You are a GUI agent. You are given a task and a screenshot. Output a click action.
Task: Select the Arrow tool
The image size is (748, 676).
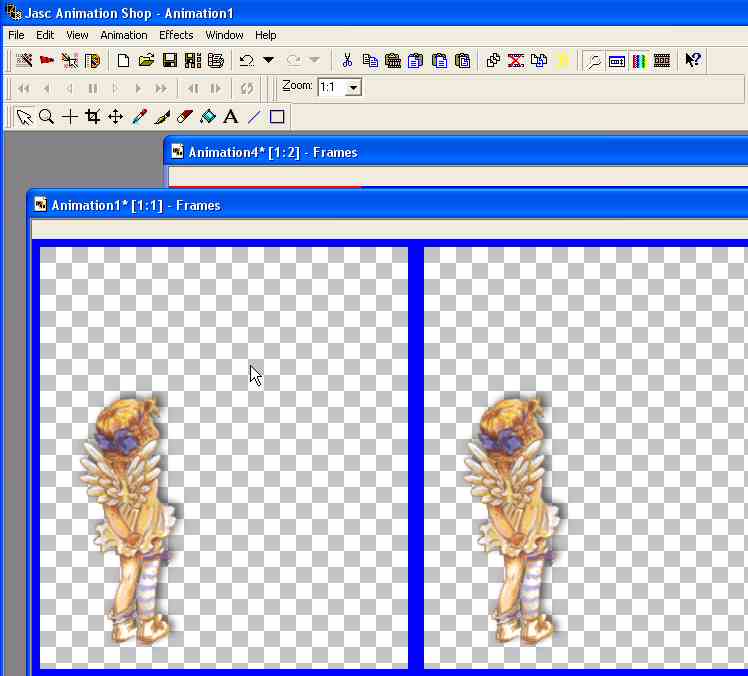point(24,117)
